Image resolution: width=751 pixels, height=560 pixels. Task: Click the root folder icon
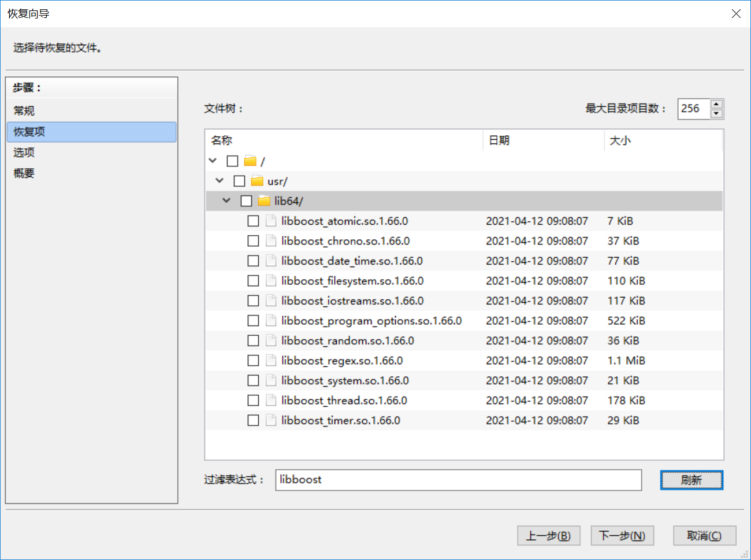[x=250, y=161]
